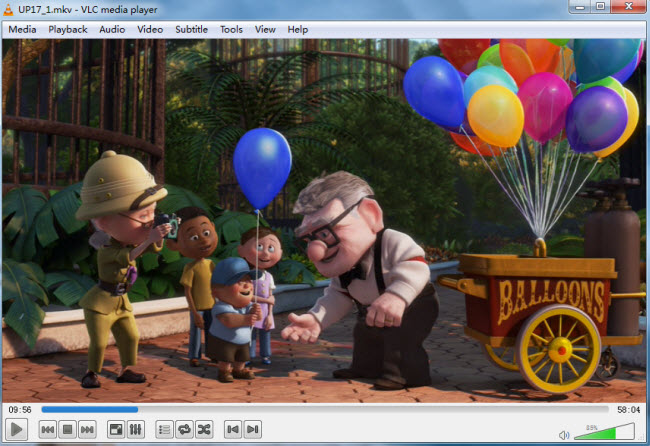This screenshot has width=650, height=446.
Task: Click the Play button
Action: [x=17, y=429]
